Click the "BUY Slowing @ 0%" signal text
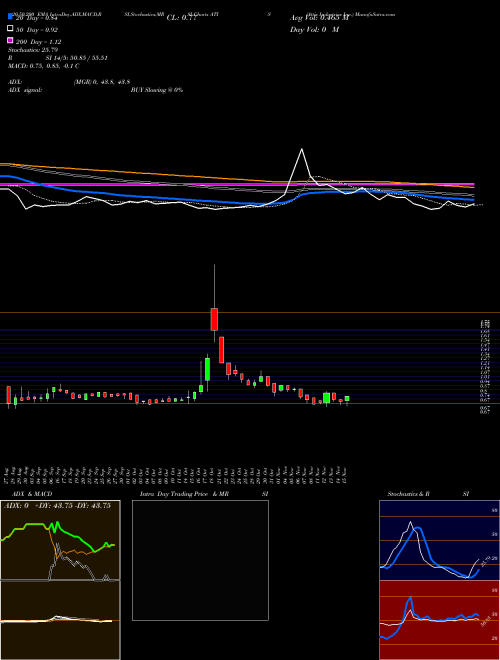 [x=157, y=90]
